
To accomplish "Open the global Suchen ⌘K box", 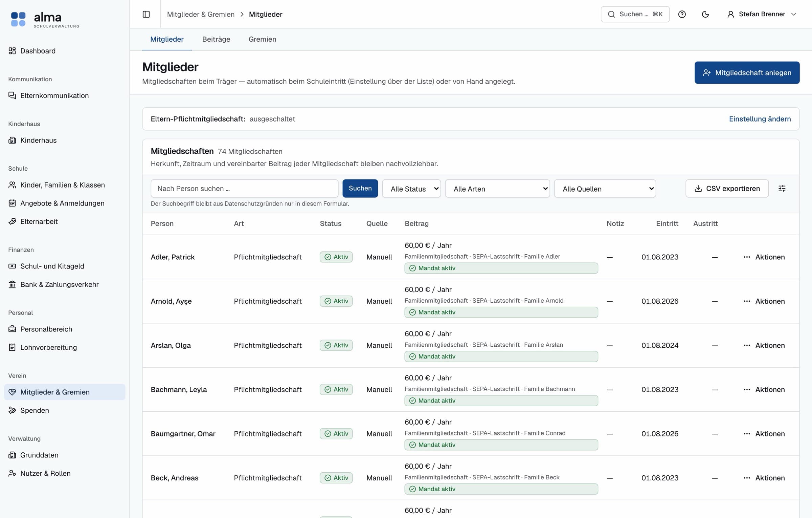I will (x=635, y=14).
